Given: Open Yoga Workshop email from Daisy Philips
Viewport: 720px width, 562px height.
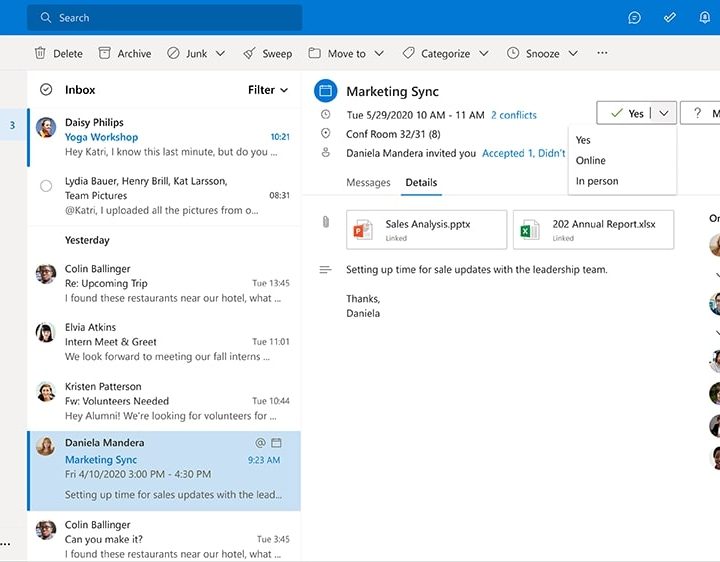Looking at the screenshot, I should pyautogui.click(x=164, y=137).
